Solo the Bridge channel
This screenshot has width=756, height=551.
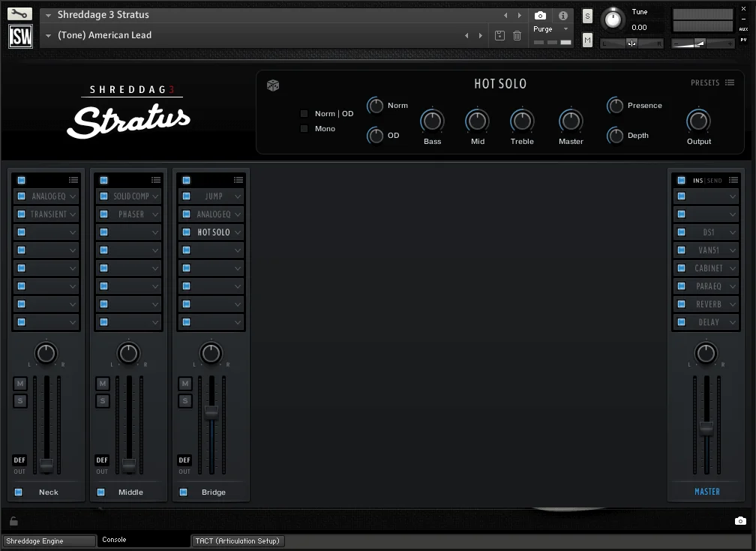click(x=185, y=401)
